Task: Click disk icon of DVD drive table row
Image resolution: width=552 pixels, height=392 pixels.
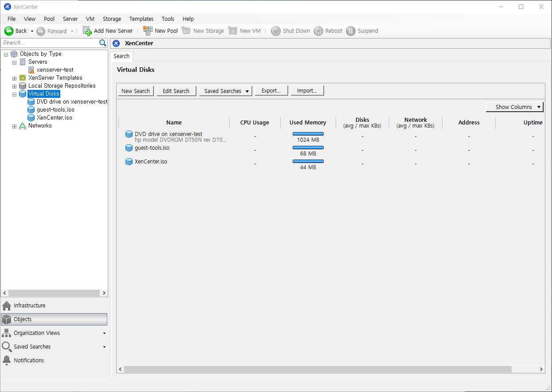Action: pos(129,134)
